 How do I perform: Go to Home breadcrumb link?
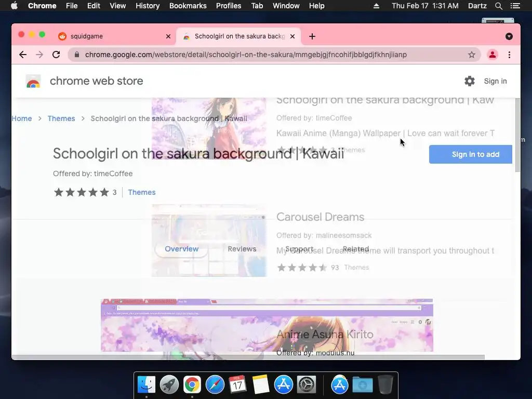coord(22,118)
